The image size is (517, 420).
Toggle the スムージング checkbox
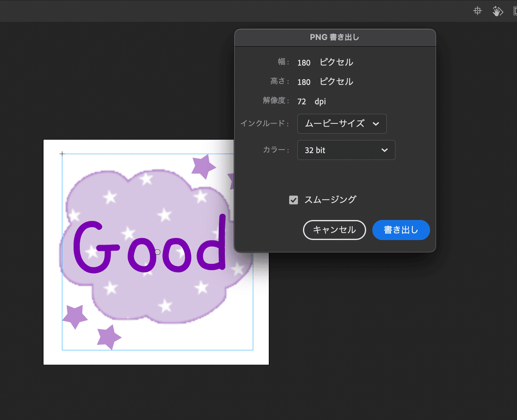point(293,200)
